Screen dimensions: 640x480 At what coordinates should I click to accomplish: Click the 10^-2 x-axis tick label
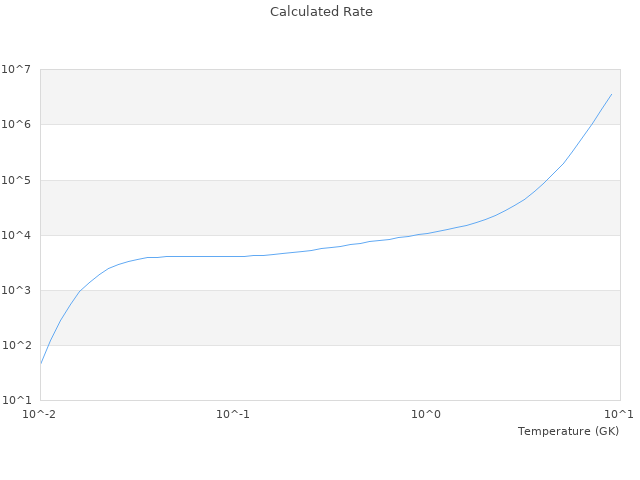point(40,414)
